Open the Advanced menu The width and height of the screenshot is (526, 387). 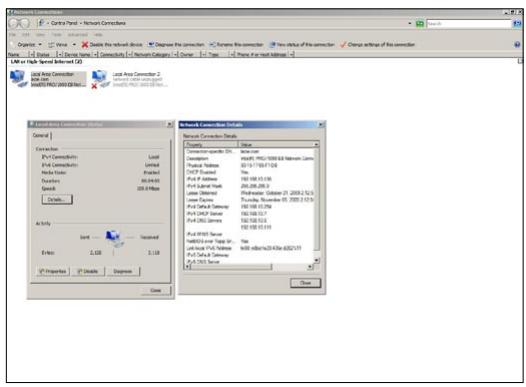coord(78,35)
